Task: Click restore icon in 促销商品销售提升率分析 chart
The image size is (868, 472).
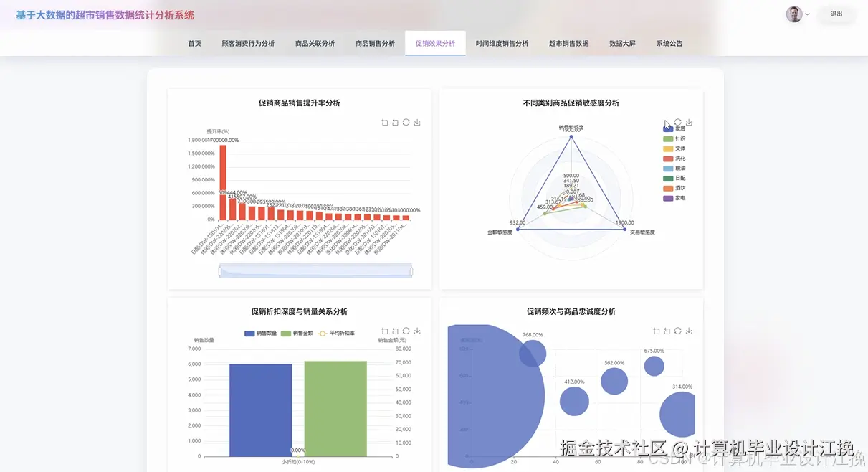Action: coord(406,122)
